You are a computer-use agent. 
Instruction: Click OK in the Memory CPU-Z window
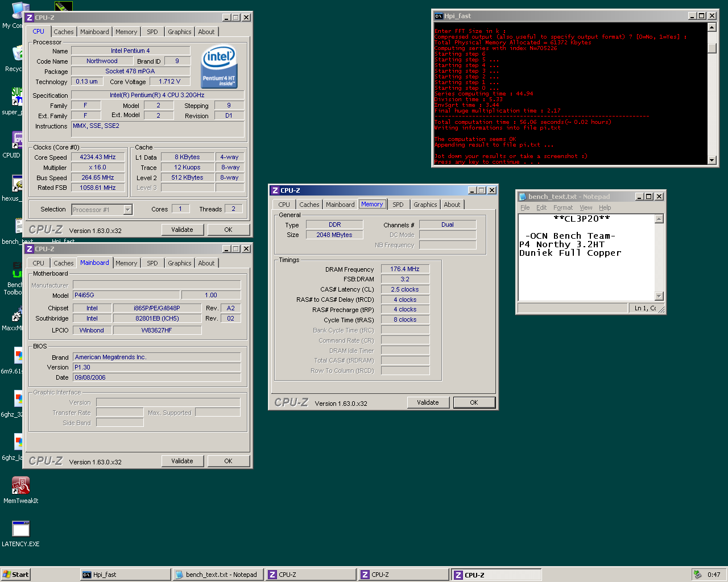tap(474, 402)
